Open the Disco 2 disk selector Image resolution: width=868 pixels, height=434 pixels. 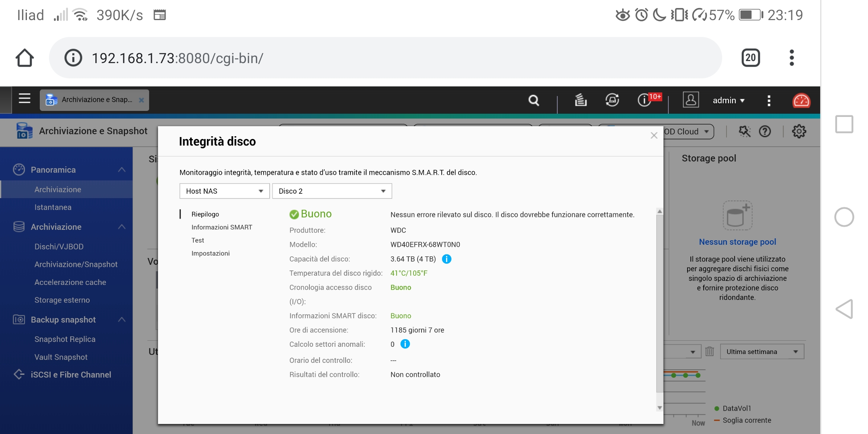coord(332,191)
